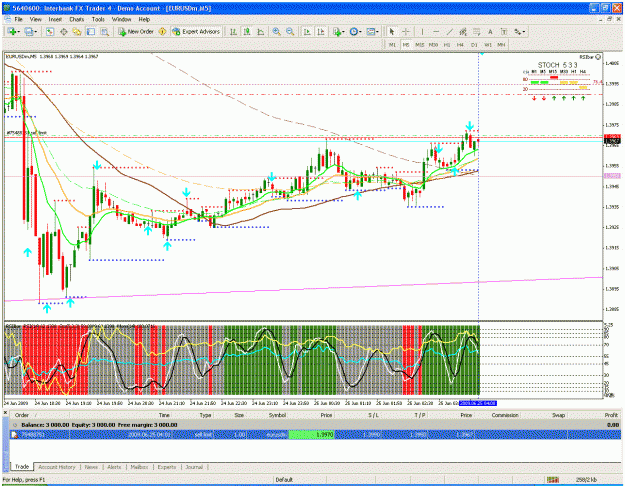
Task: Open the View menu
Action: 35,19
